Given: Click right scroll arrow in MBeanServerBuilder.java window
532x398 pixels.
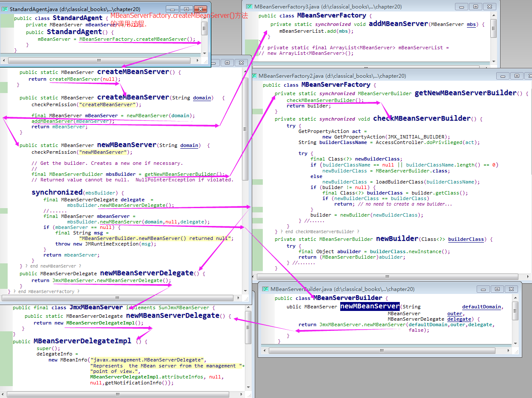Looking at the screenshot, I should [508, 350].
